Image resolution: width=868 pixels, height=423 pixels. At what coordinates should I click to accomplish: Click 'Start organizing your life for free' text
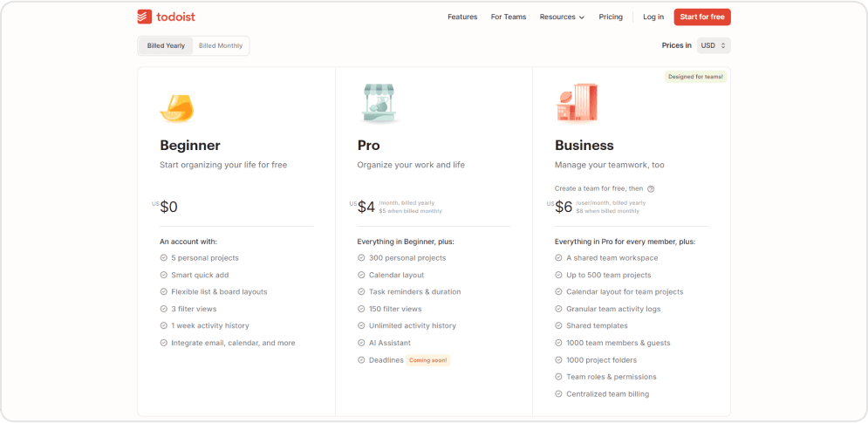tap(223, 165)
